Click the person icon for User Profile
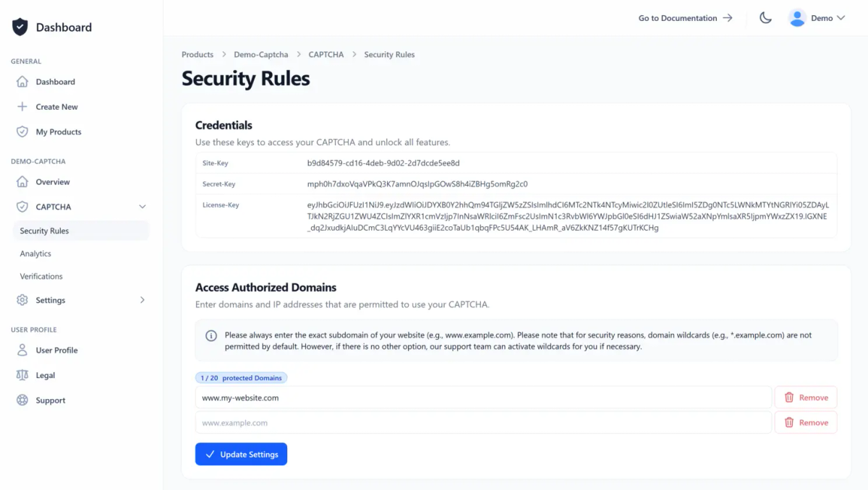 [x=22, y=350]
